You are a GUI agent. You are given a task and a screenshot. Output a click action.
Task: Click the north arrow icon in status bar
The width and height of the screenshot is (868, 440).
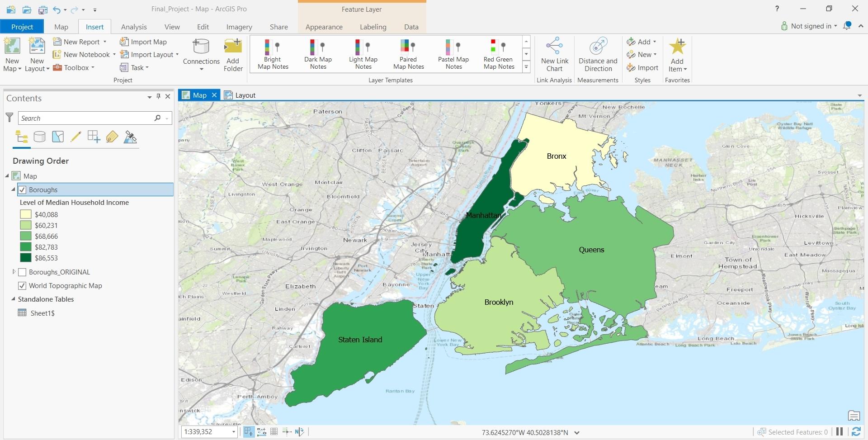click(299, 431)
